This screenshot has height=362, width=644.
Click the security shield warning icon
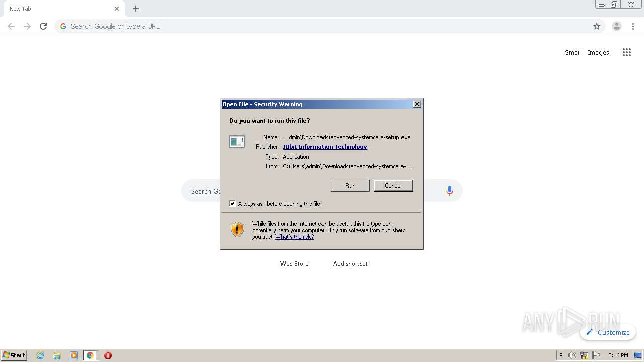click(237, 230)
